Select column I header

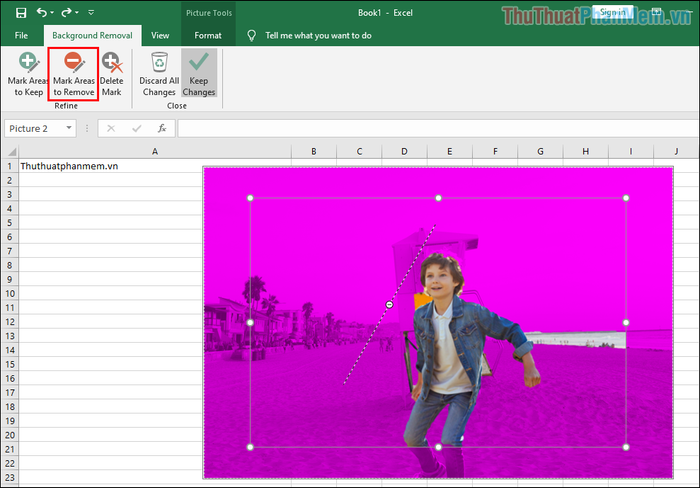[x=631, y=151]
